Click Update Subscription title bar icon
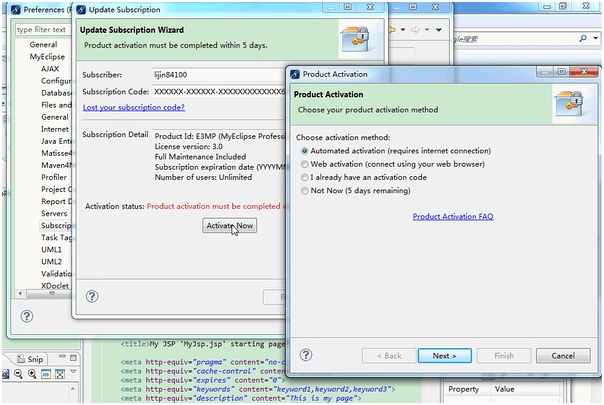 81,10
